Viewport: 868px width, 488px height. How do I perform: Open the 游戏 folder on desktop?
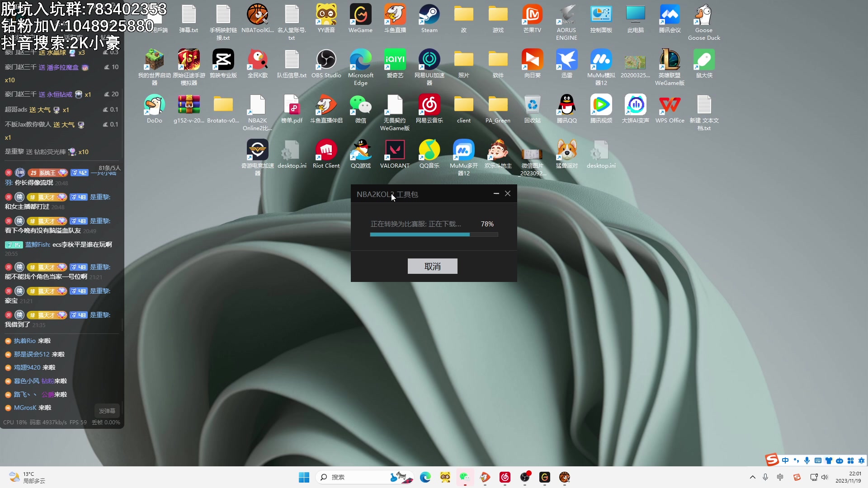(x=498, y=19)
